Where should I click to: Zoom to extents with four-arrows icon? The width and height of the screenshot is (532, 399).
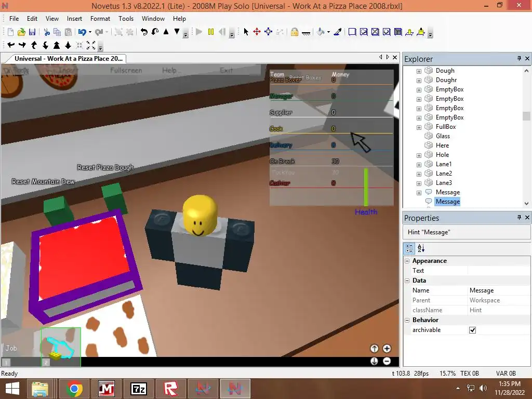click(x=91, y=45)
